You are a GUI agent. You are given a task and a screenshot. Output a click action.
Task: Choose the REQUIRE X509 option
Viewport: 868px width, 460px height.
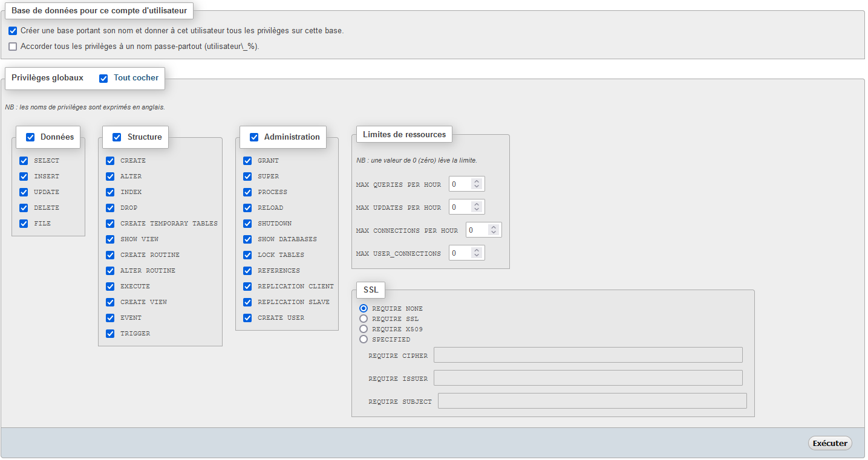(364, 329)
